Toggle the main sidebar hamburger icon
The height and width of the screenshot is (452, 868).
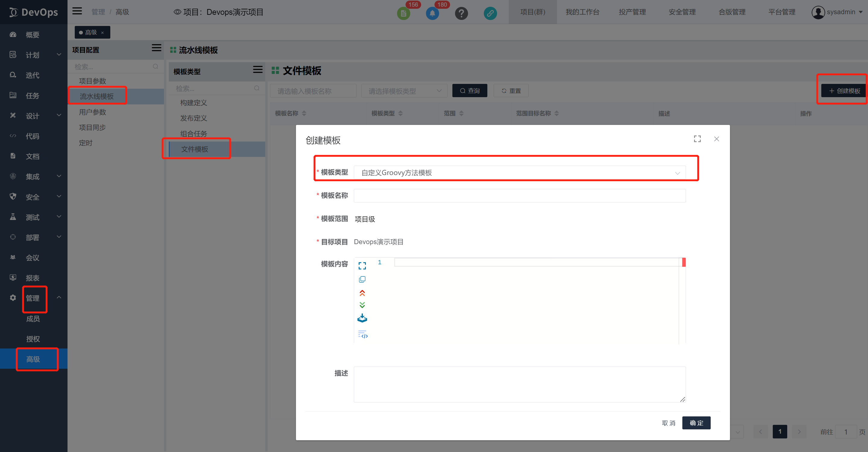77,11
